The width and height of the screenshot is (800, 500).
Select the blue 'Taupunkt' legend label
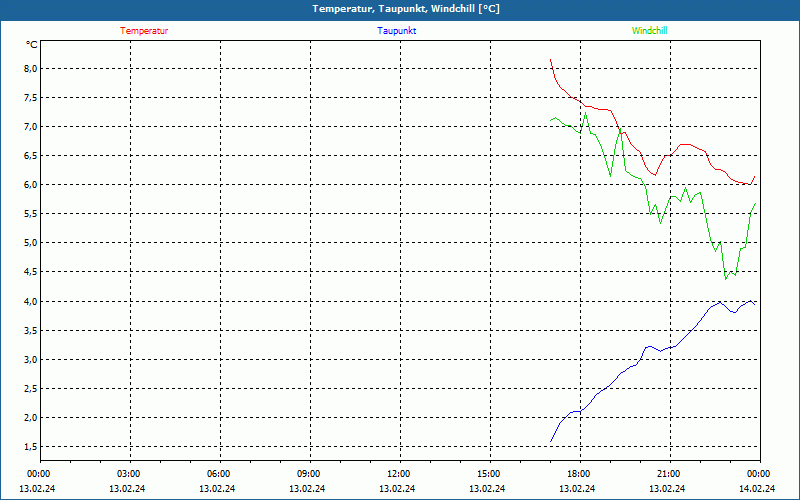[x=396, y=31]
